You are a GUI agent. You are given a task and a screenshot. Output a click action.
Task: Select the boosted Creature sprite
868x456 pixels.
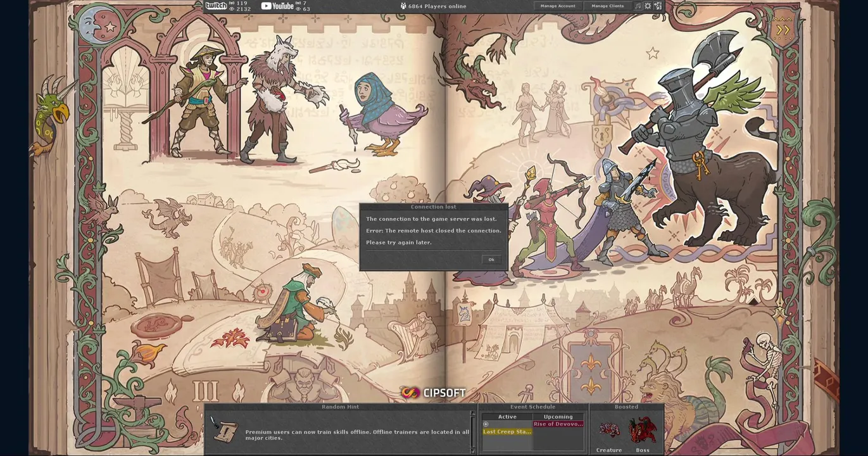(x=609, y=431)
